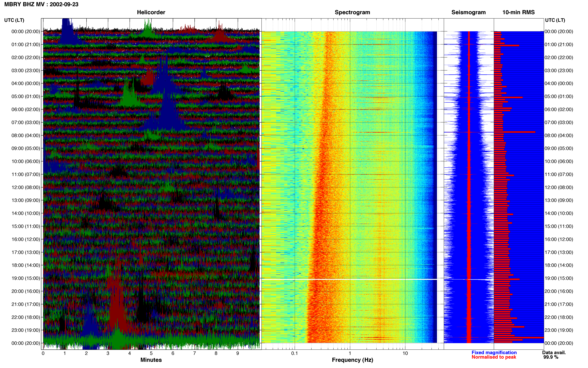Click '09:00 (05:00)' on the left time axis
Image resolution: width=588 pixels, height=368 pixels.
coord(26,148)
